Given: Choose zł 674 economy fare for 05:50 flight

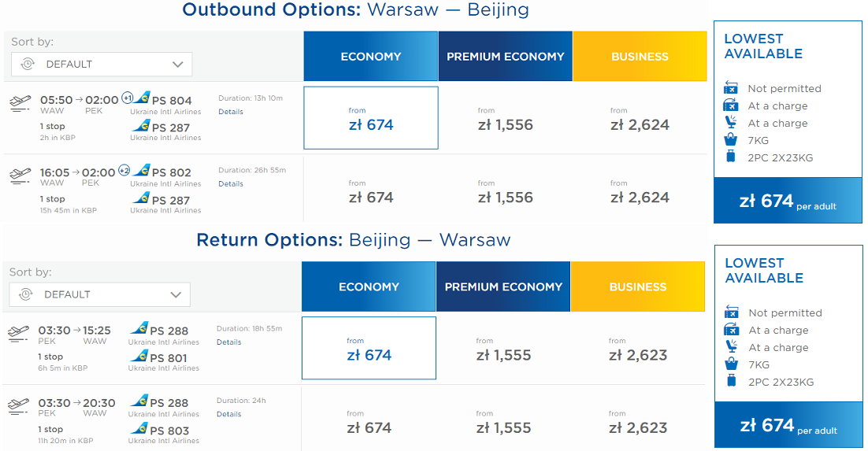Looking at the screenshot, I should click(x=371, y=118).
